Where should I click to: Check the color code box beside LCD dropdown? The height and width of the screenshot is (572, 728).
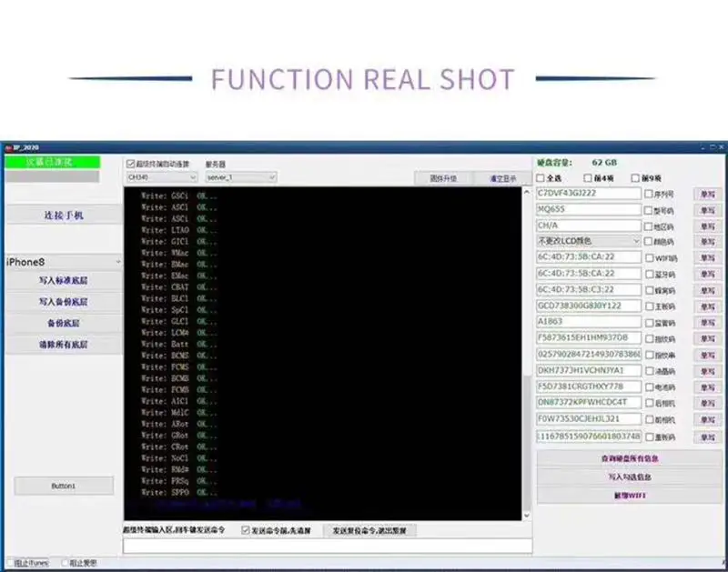[649, 241]
